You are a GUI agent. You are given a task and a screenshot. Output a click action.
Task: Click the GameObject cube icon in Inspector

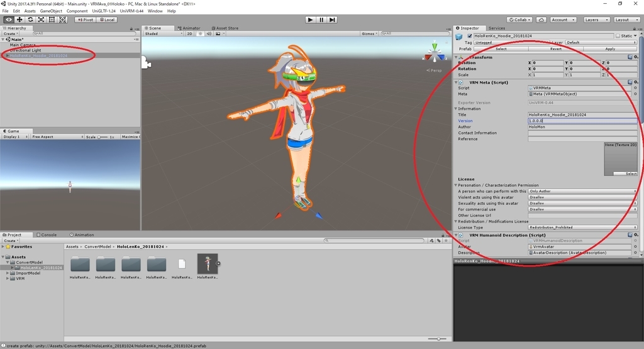click(459, 36)
